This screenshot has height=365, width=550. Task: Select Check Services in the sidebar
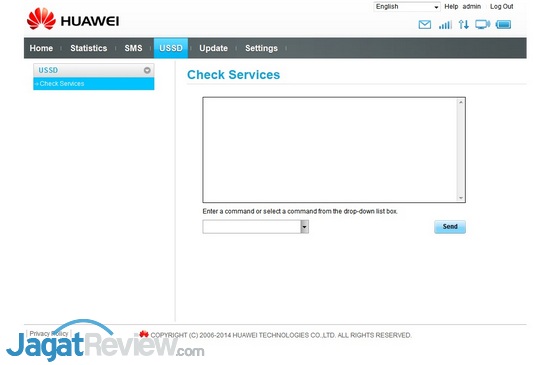[94, 83]
